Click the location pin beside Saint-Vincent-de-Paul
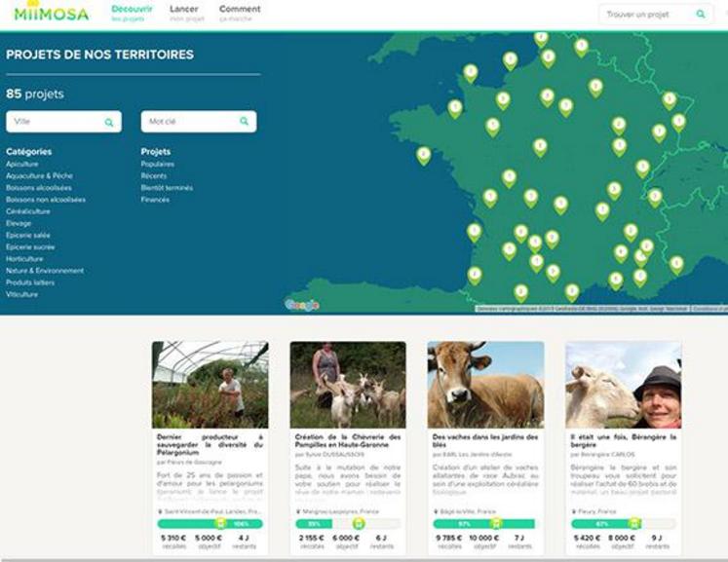The image size is (728, 562). 160,510
